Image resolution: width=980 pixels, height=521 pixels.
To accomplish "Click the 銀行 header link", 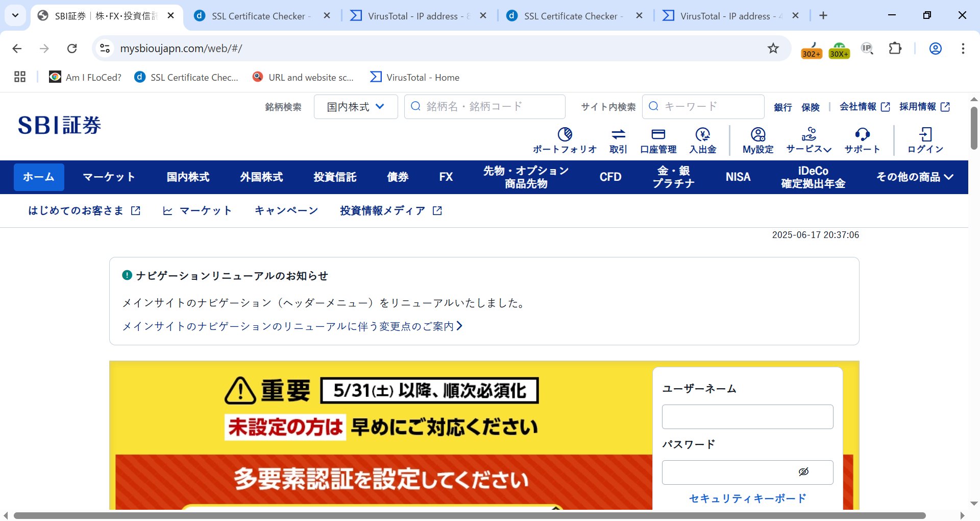I will click(x=782, y=107).
